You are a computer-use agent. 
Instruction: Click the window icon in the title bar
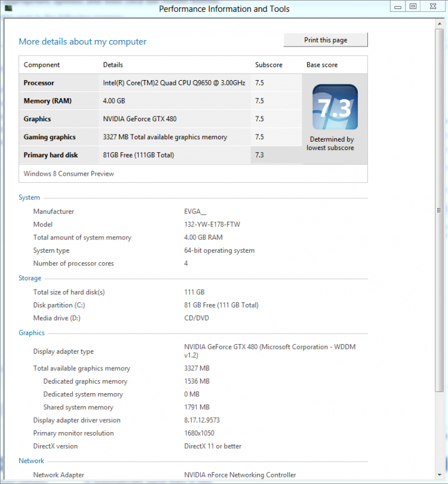tap(8, 8)
